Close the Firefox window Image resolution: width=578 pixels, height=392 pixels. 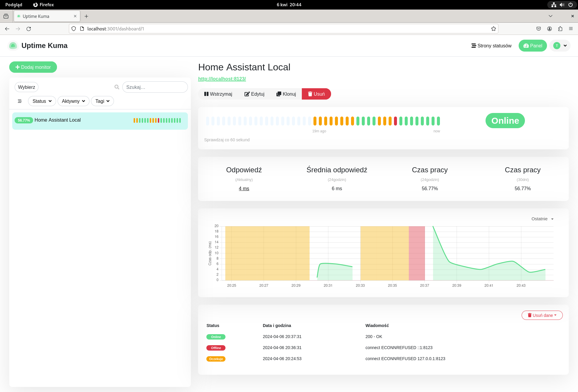(572, 16)
